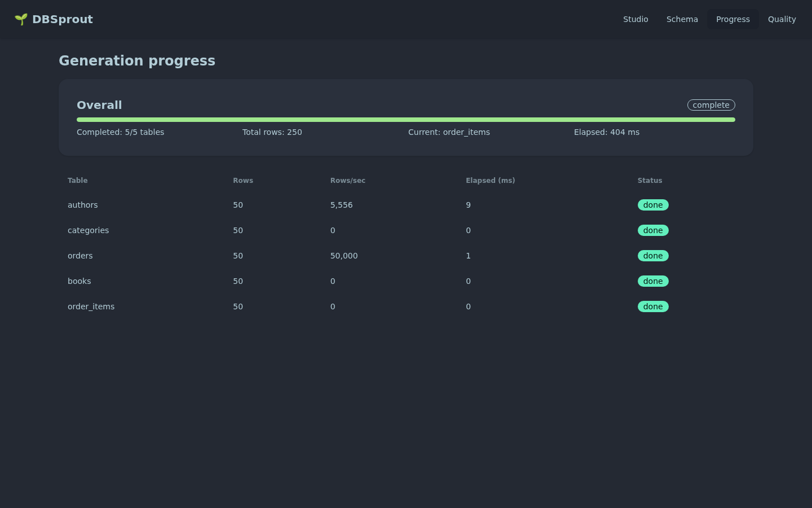The image size is (812, 508).
Task: Click the done badge for authors
Action: pos(653,205)
